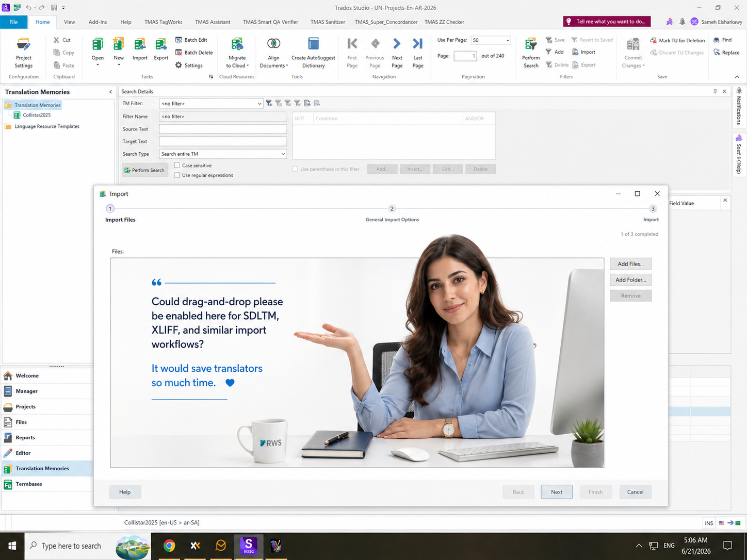Screen dimensions: 747x560
Task: Click the Target Text input field
Action: tap(223, 141)
